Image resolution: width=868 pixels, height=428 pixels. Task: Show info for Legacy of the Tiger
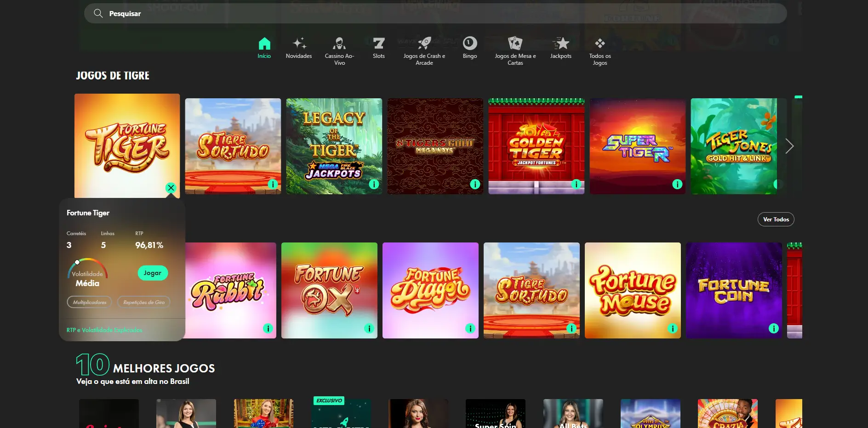[374, 184]
